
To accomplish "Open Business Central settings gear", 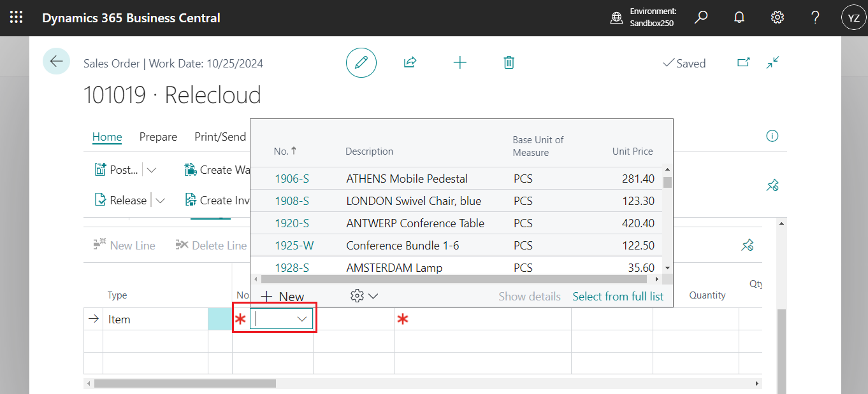I will [x=777, y=17].
